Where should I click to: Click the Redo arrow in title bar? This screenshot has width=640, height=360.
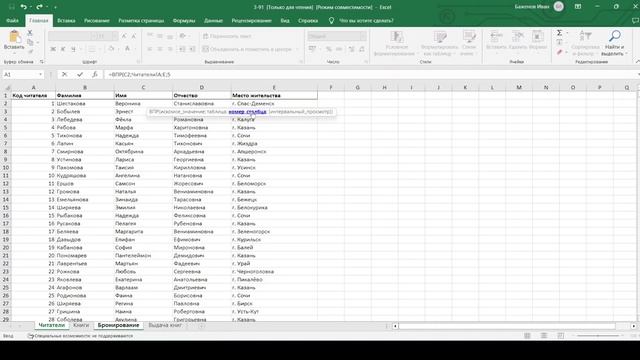click(39, 7)
